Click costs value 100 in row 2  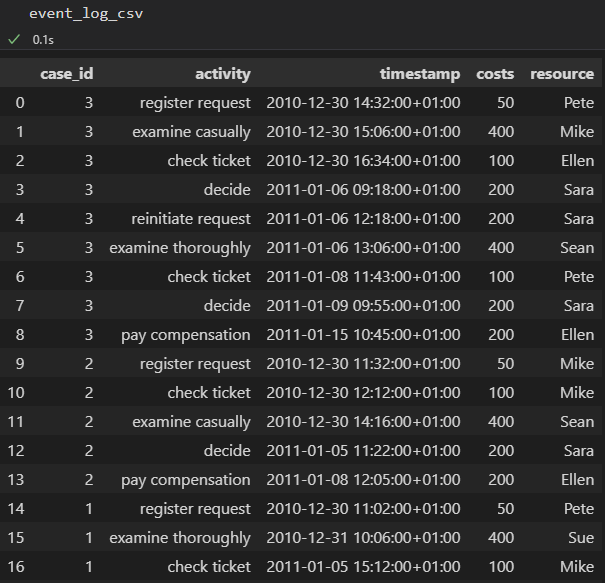point(501,161)
